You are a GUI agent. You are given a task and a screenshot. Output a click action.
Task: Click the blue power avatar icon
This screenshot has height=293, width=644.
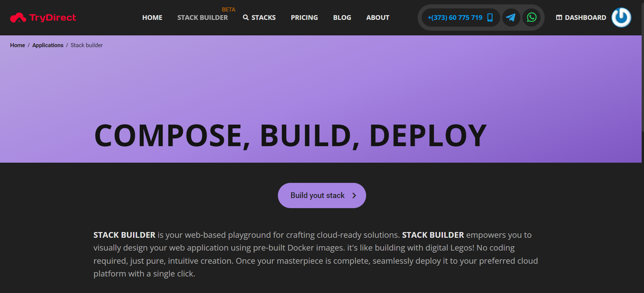[621, 18]
